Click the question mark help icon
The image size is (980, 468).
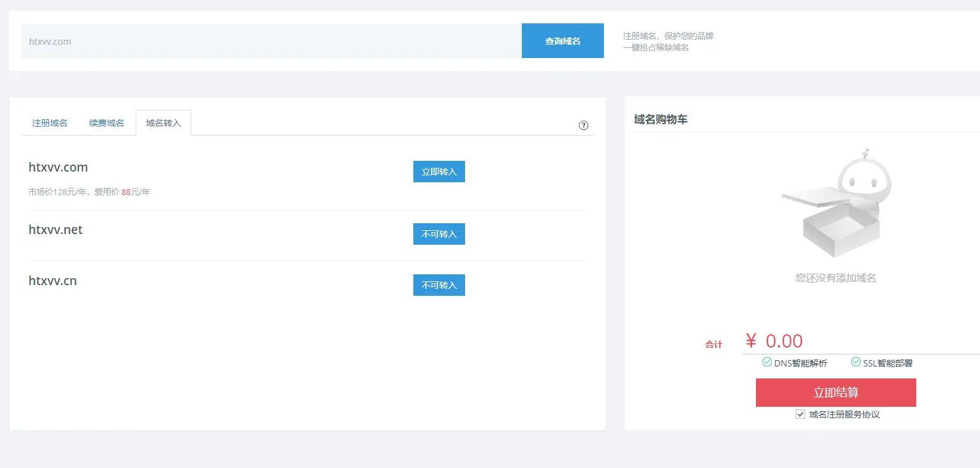tap(583, 125)
